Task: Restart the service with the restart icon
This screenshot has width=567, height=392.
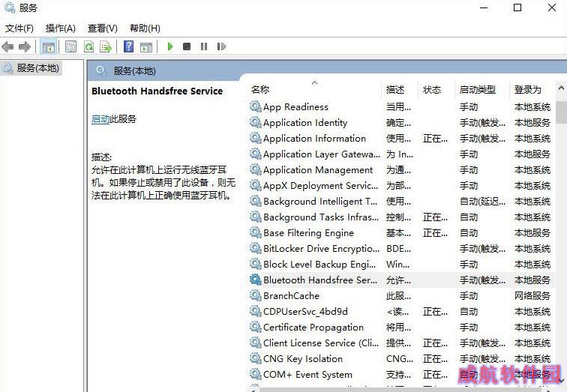Action: (x=221, y=46)
